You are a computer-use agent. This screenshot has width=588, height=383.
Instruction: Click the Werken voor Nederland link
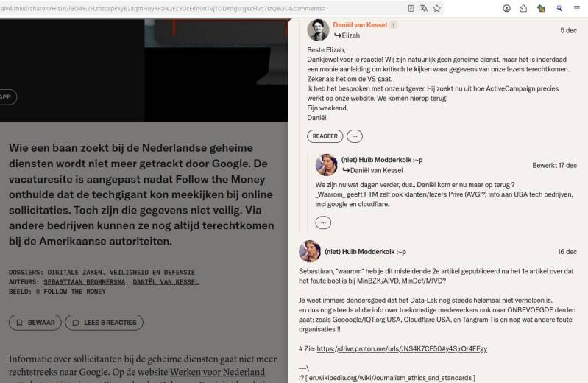click(218, 372)
